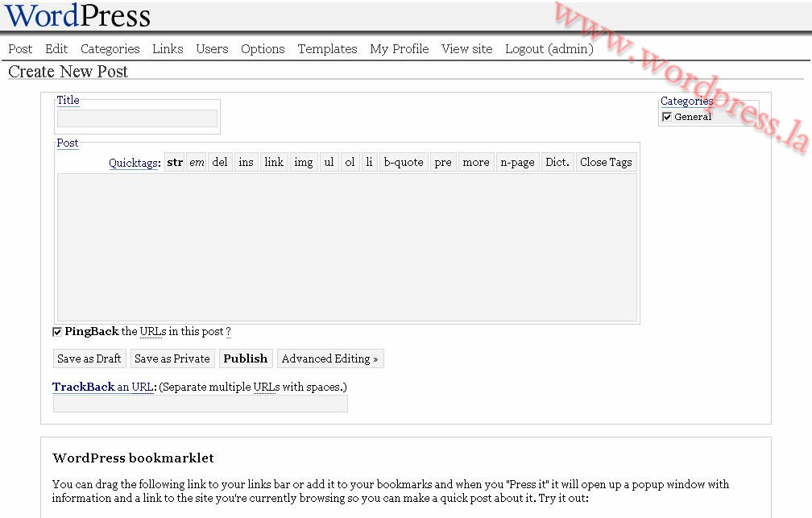This screenshot has width=812, height=518.
Task: Publish the new post
Action: click(x=246, y=358)
